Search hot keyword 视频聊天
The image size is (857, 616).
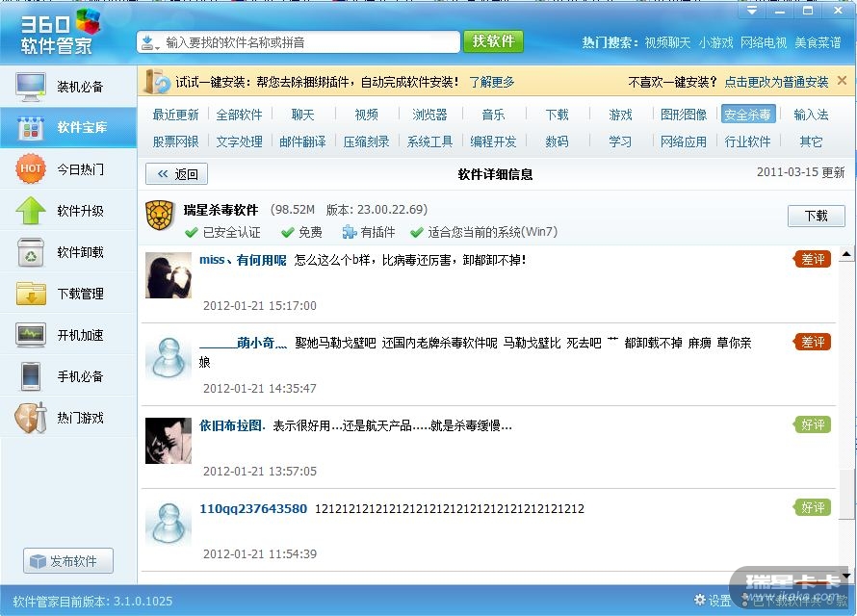pos(667,42)
